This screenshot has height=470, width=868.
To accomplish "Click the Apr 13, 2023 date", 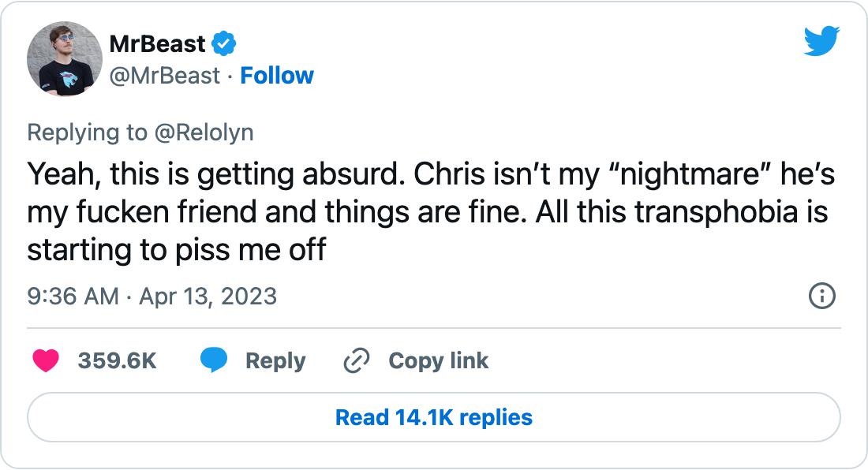I will point(208,297).
